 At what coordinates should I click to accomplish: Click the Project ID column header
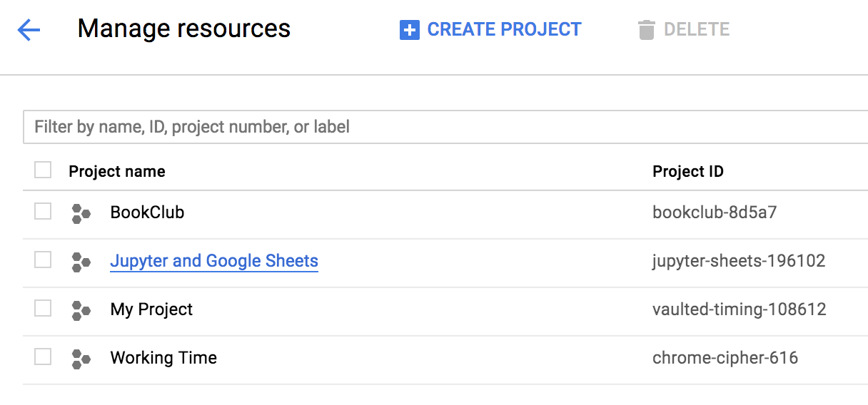688,171
